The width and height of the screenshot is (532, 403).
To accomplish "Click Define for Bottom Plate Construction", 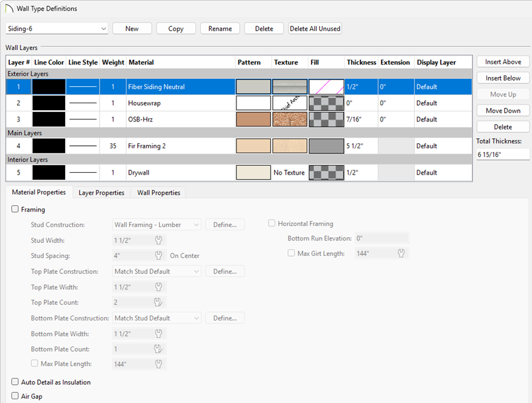I will tap(225, 318).
